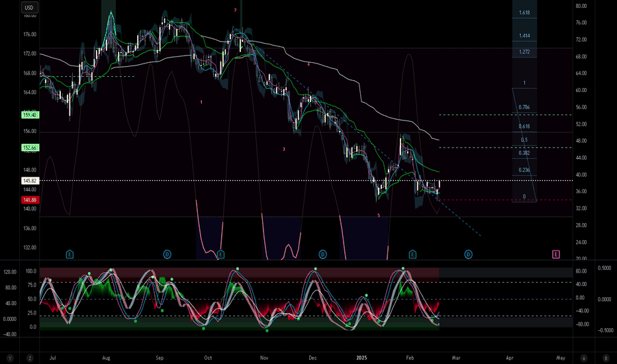Click pink wave label 5 at January low
The width and height of the screenshot is (617, 364).
pos(379,215)
